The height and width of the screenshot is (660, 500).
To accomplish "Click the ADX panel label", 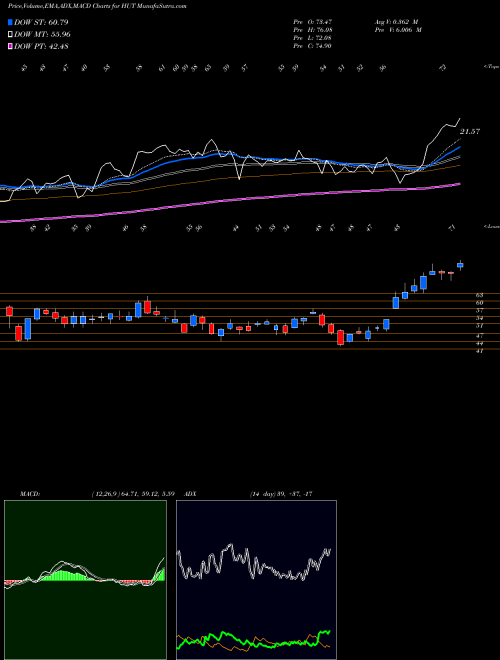I will tap(191, 494).
